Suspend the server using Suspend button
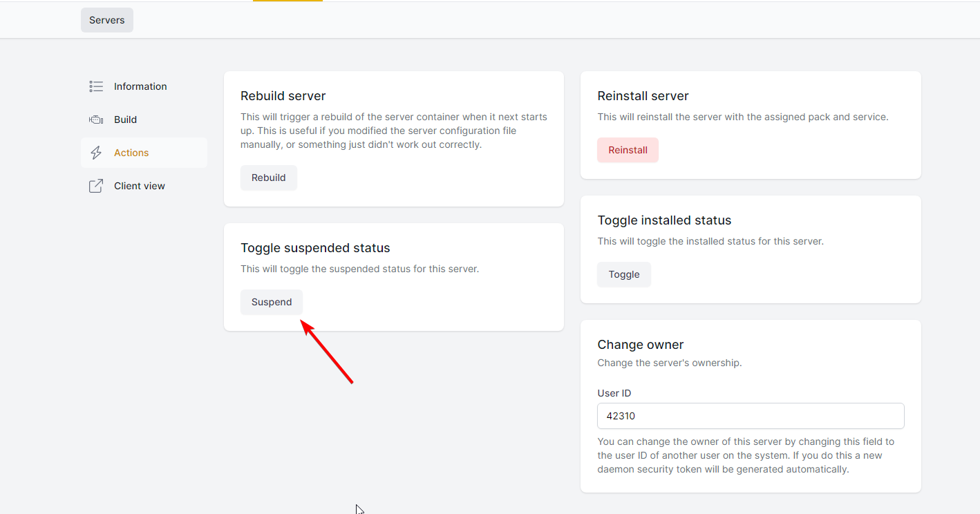Viewport: 980px width, 514px height. pos(272,302)
